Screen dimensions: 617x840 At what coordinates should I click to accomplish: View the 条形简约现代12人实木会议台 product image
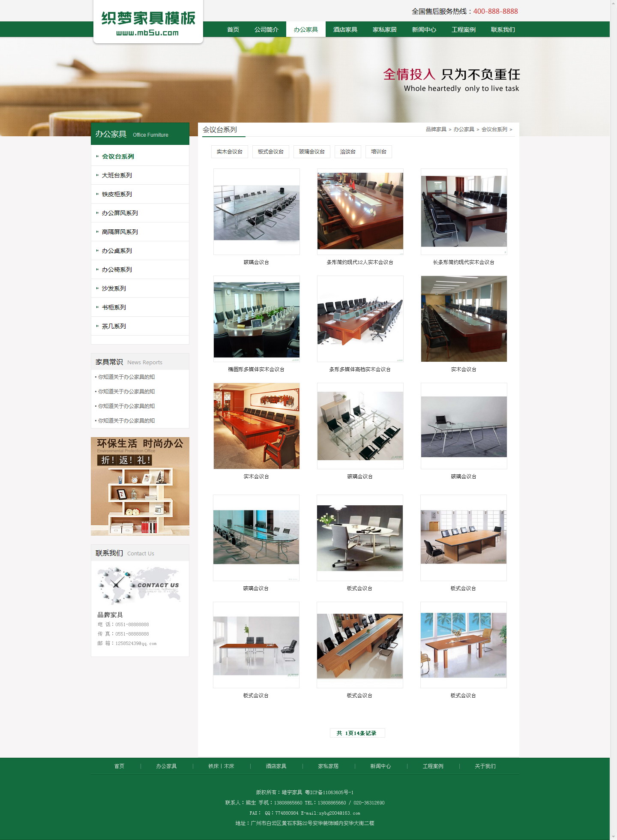pyautogui.click(x=360, y=211)
